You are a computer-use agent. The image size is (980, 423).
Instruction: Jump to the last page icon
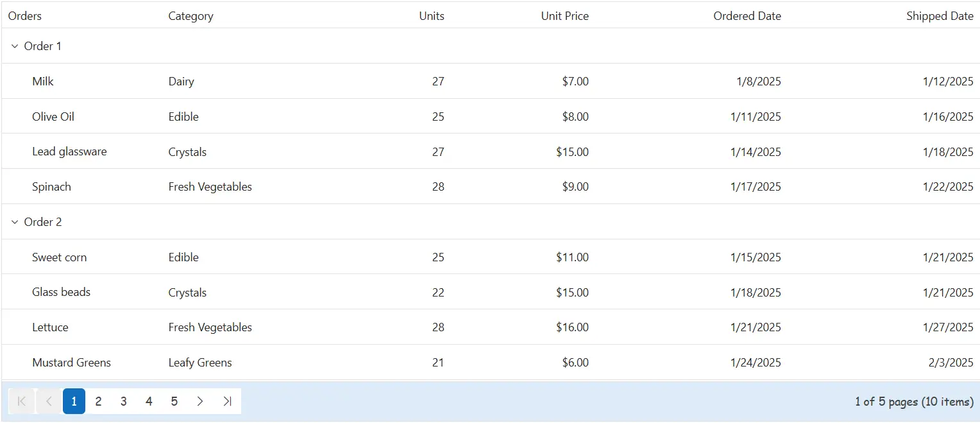point(227,401)
